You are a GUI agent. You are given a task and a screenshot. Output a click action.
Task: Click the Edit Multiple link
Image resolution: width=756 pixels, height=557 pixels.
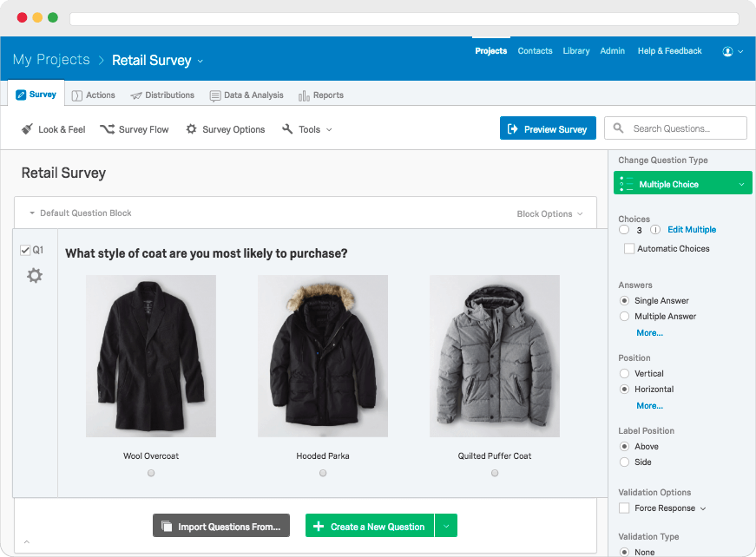pyautogui.click(x=692, y=230)
